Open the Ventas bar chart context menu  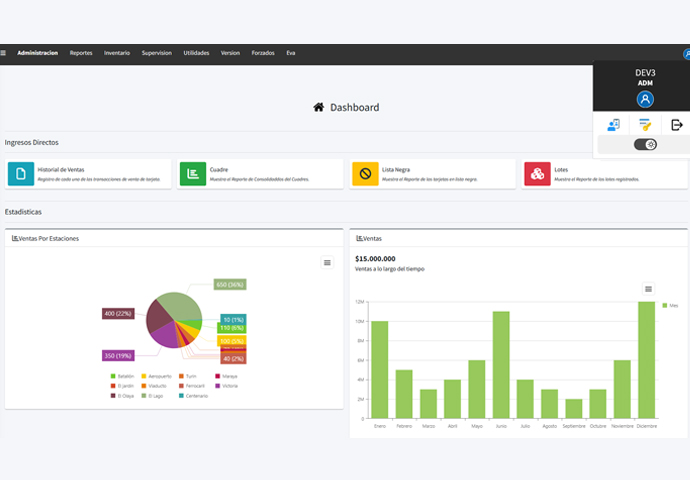click(648, 289)
